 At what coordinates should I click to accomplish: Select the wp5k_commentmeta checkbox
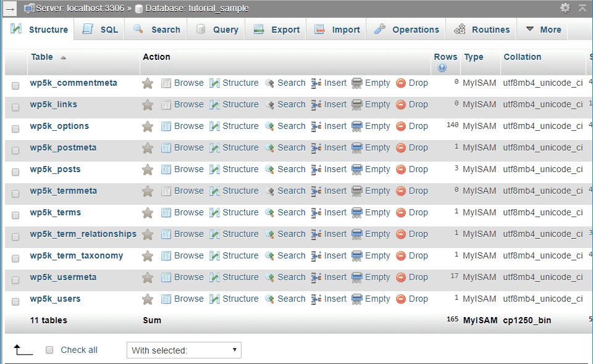[15, 86]
